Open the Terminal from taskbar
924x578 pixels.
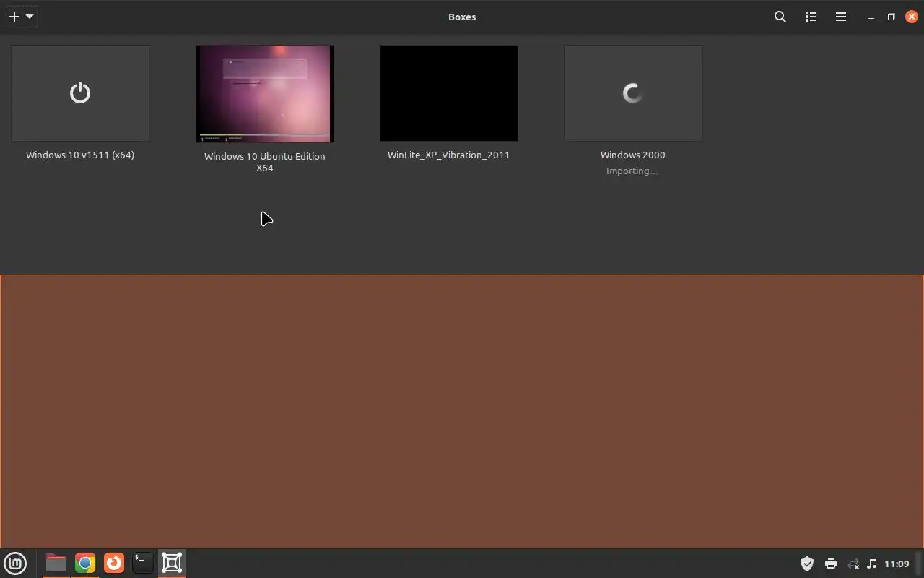[143, 563]
